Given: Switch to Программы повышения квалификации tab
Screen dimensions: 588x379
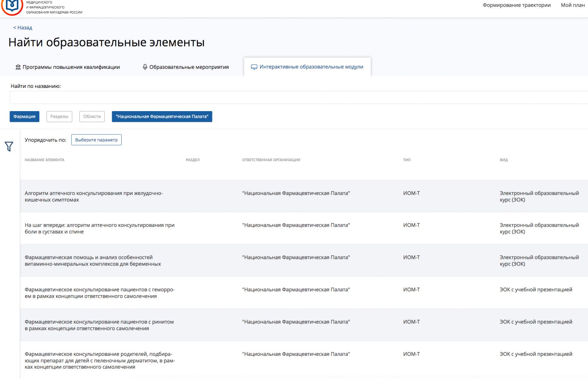Looking at the screenshot, I should coord(68,67).
